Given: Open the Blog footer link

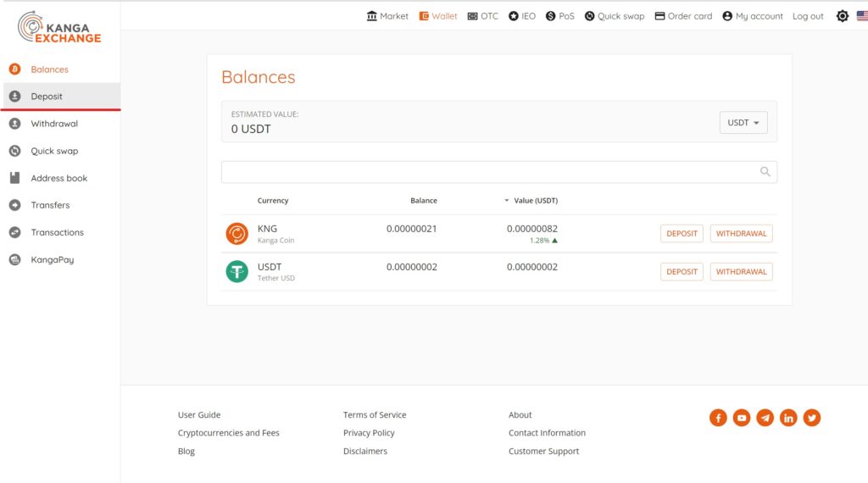Looking at the screenshot, I should click(186, 451).
